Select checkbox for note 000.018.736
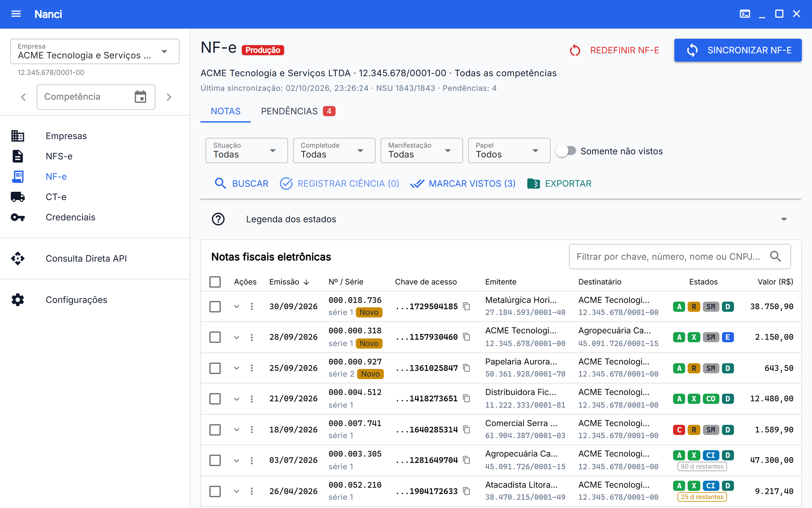The height and width of the screenshot is (508, 812). (215, 306)
